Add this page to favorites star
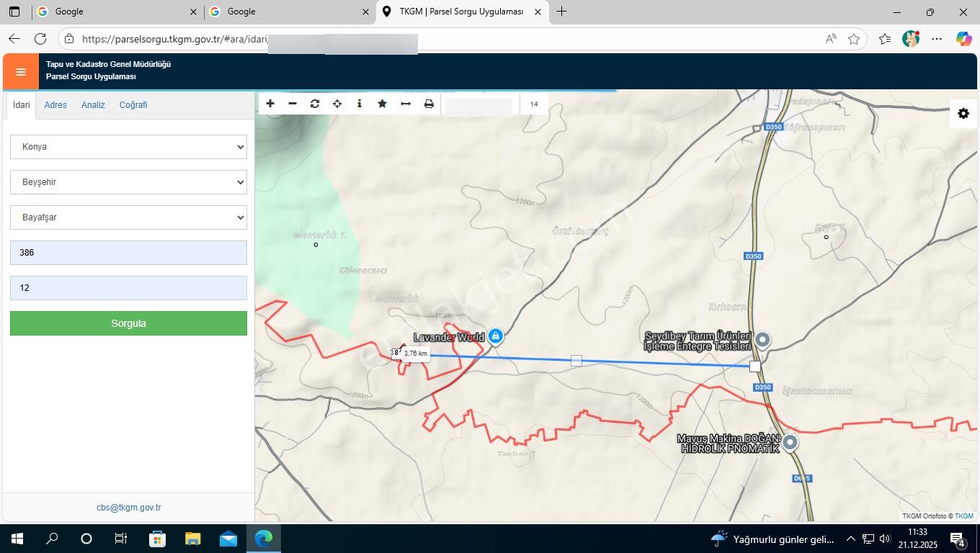This screenshot has height=553, width=980. 854,39
